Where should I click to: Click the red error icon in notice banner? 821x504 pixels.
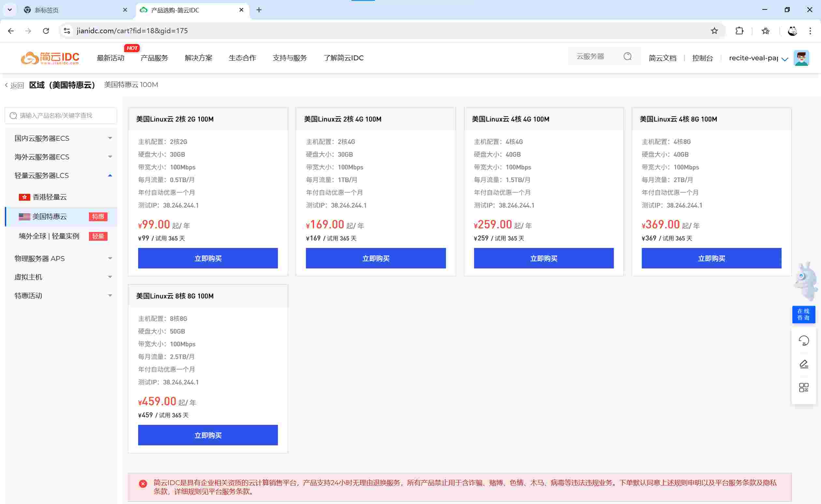coord(143,484)
